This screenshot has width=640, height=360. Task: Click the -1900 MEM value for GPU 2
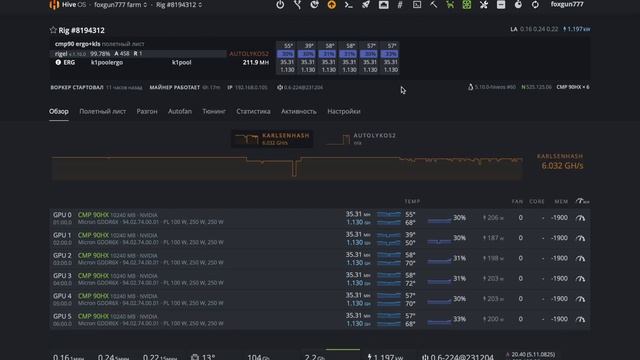[559, 258]
